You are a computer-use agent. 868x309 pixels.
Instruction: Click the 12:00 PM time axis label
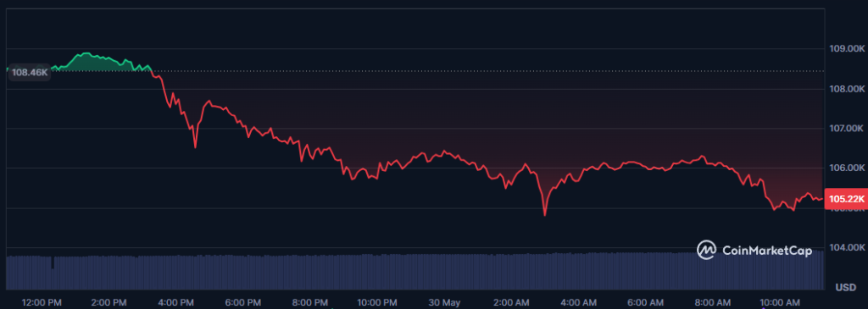(x=42, y=302)
